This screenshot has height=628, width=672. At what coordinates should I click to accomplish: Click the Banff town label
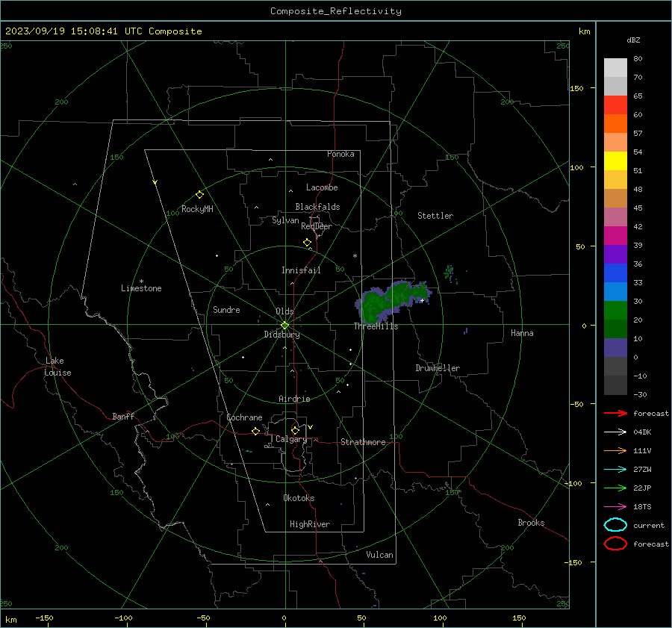pos(123,416)
